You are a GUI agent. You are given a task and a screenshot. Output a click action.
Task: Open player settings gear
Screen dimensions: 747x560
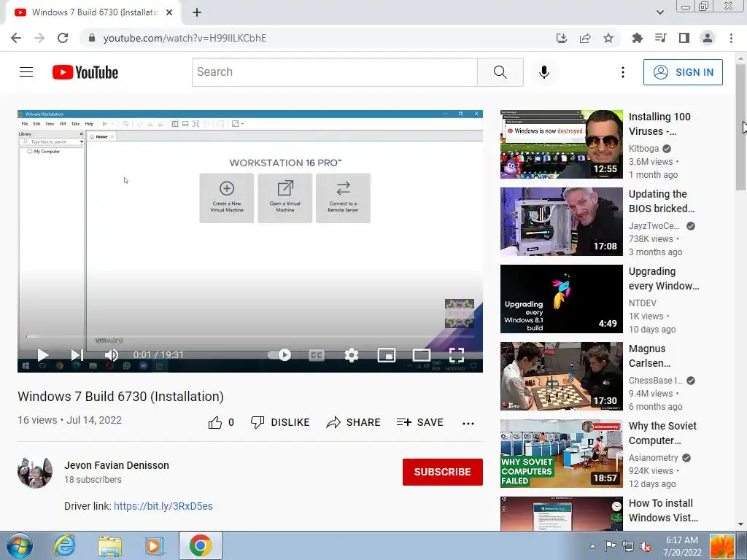pos(352,355)
